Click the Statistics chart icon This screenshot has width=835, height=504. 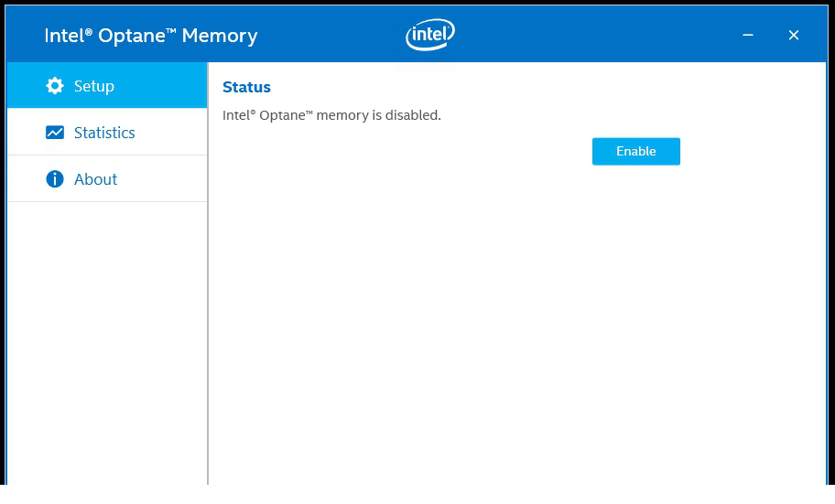tap(55, 133)
